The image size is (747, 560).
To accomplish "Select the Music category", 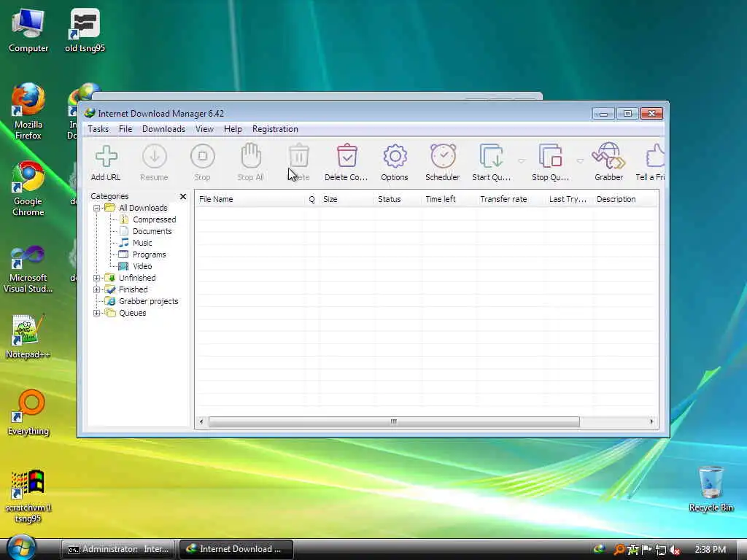I will click(x=142, y=243).
